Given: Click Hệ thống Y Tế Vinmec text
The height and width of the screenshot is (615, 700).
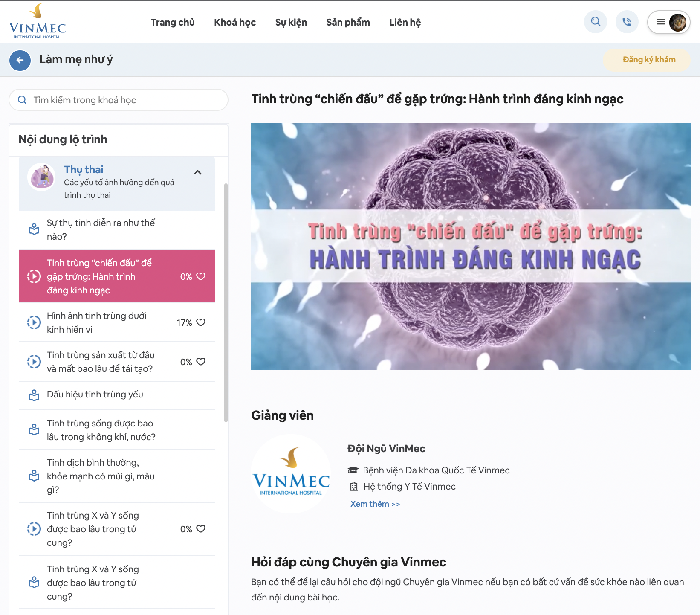Looking at the screenshot, I should pyautogui.click(x=409, y=486).
